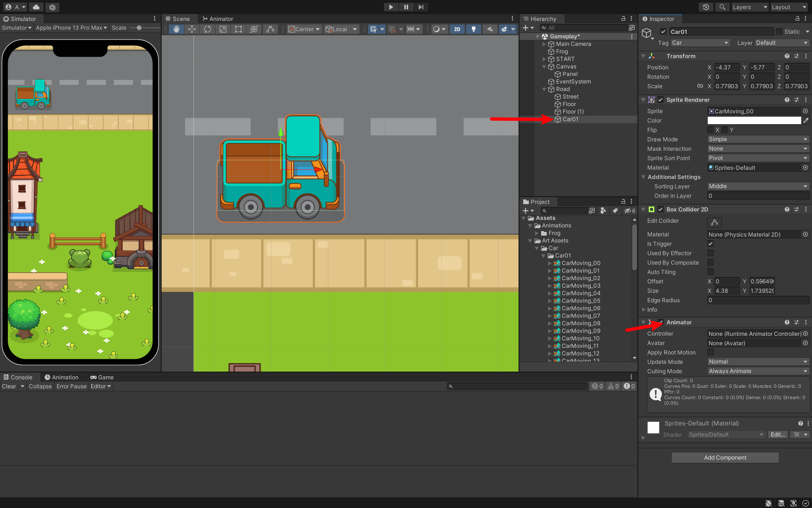This screenshot has width=812, height=508.
Task: Open global search magnifier icon
Action: [x=722, y=7]
